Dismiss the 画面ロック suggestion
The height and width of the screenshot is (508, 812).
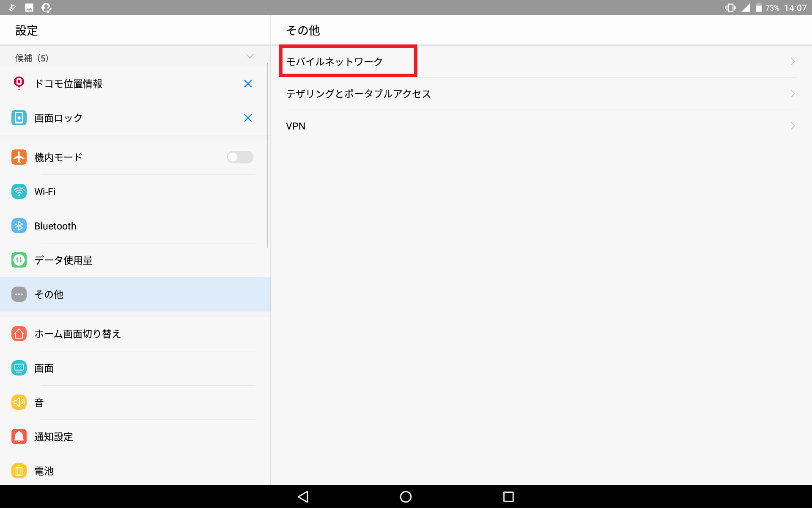[248, 118]
